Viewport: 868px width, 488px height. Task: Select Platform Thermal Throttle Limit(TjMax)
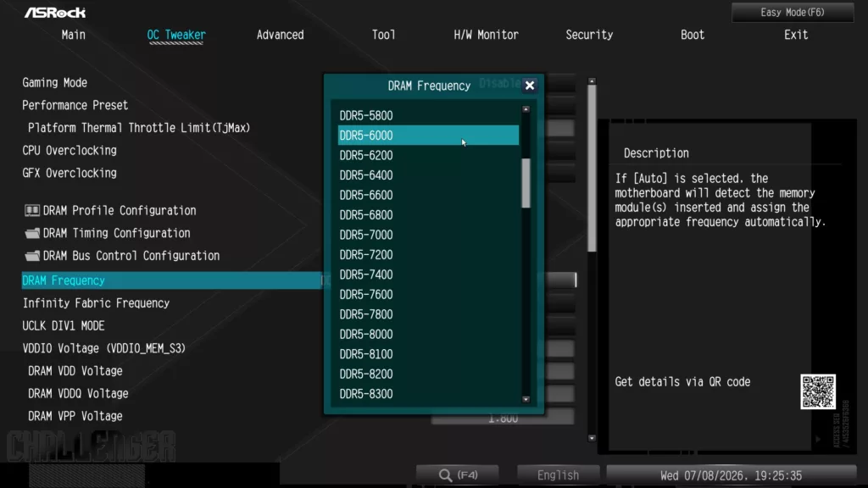139,128
